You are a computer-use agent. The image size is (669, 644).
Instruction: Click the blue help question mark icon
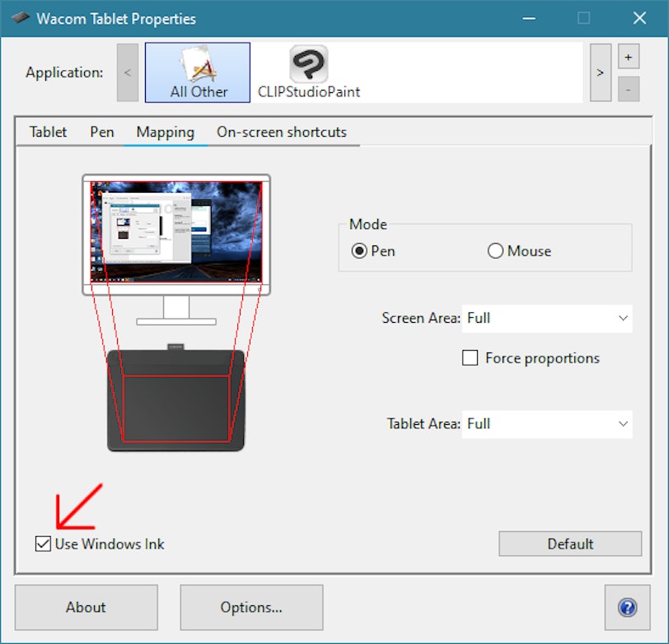(x=626, y=608)
